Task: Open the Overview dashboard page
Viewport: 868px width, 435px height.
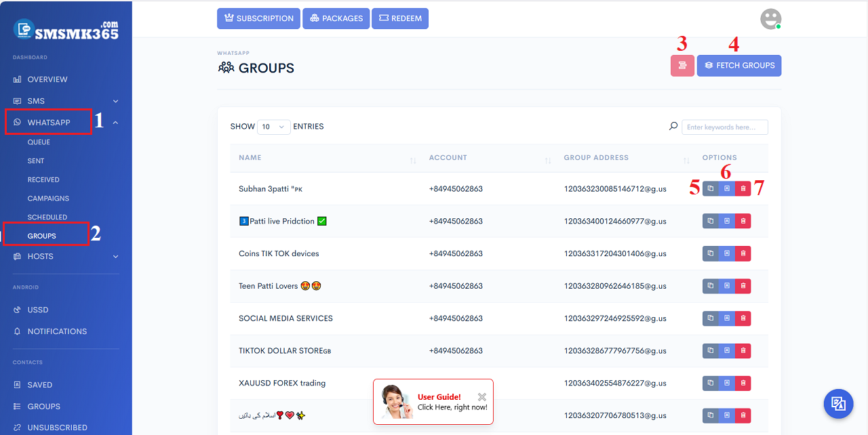Action: pyautogui.click(x=41, y=79)
